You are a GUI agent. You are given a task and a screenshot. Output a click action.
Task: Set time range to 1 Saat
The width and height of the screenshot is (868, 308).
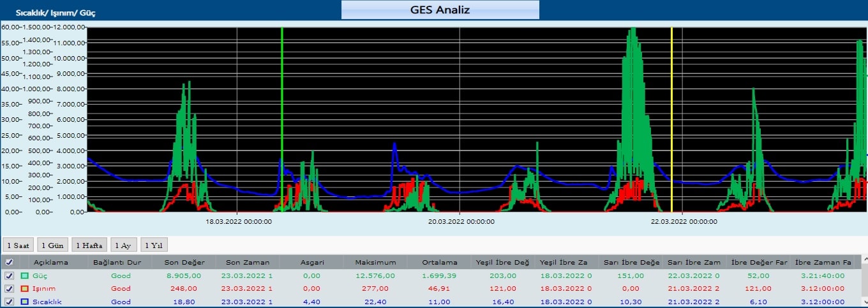coord(18,246)
